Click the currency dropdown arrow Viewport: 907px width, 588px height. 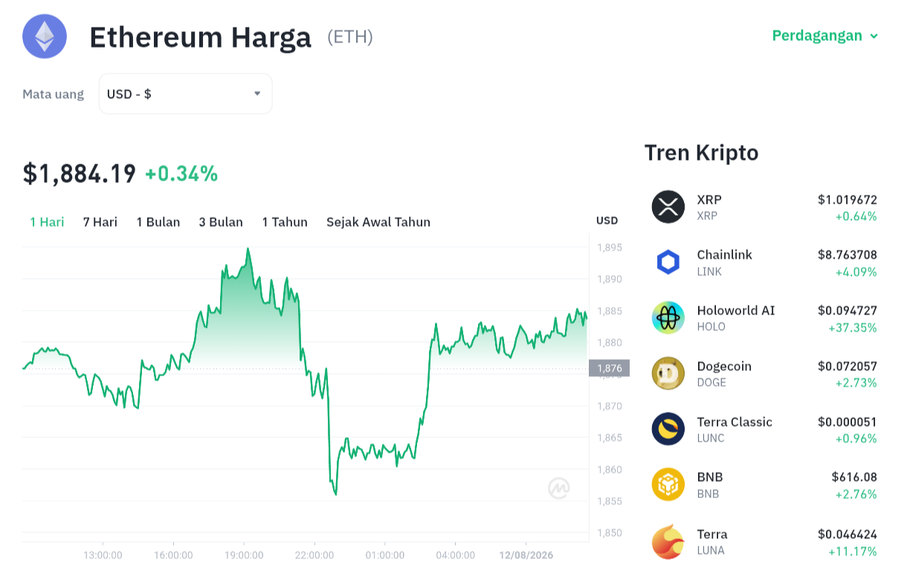pyautogui.click(x=257, y=94)
